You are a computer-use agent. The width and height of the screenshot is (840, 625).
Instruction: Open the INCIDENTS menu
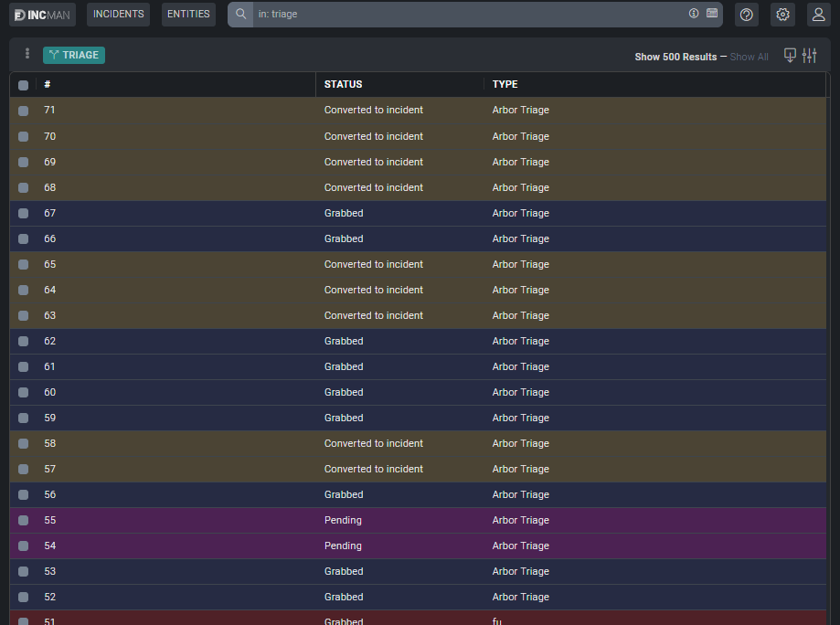(x=119, y=15)
